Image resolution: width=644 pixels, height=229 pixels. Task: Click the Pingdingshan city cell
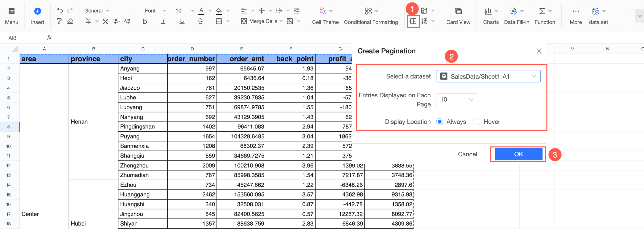point(143,127)
